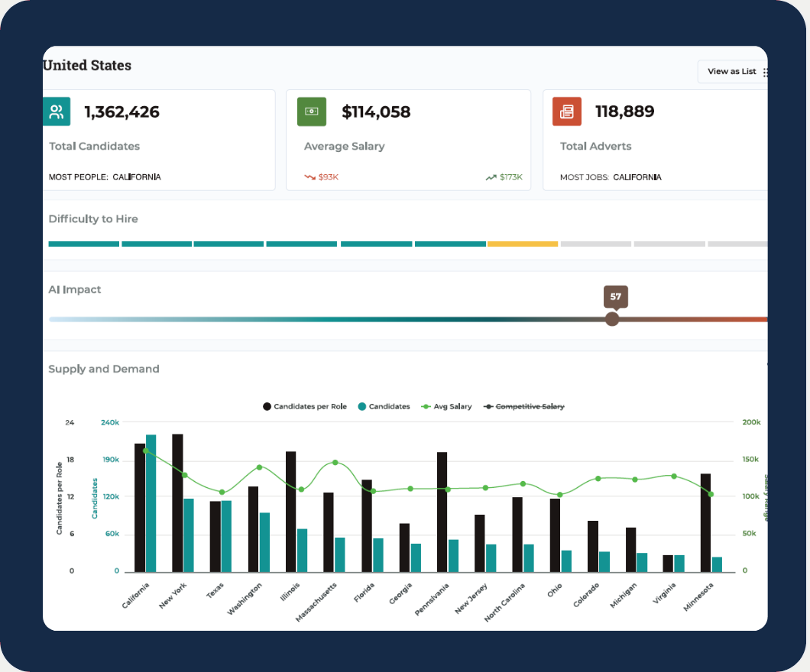The height and width of the screenshot is (672, 810).
Task: Click California's teal Candidates bar
Action: coord(151,503)
